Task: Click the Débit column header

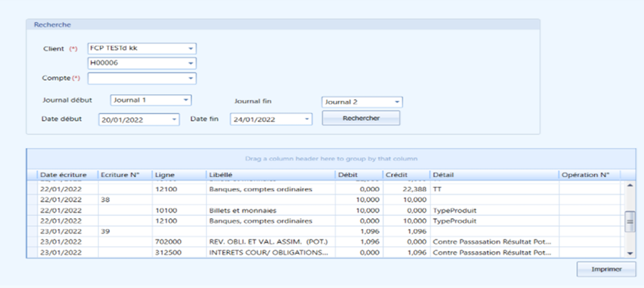Action: click(348, 175)
